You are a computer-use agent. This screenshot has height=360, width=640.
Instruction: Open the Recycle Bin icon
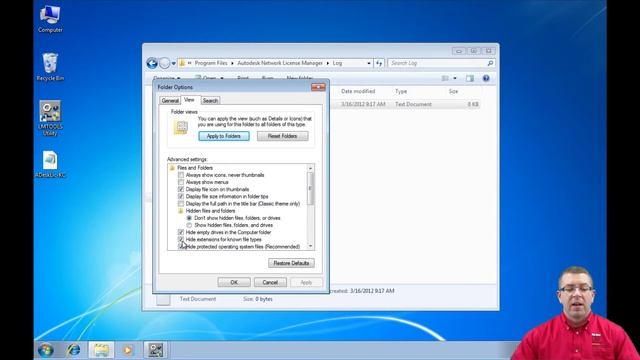pyautogui.click(x=50, y=67)
